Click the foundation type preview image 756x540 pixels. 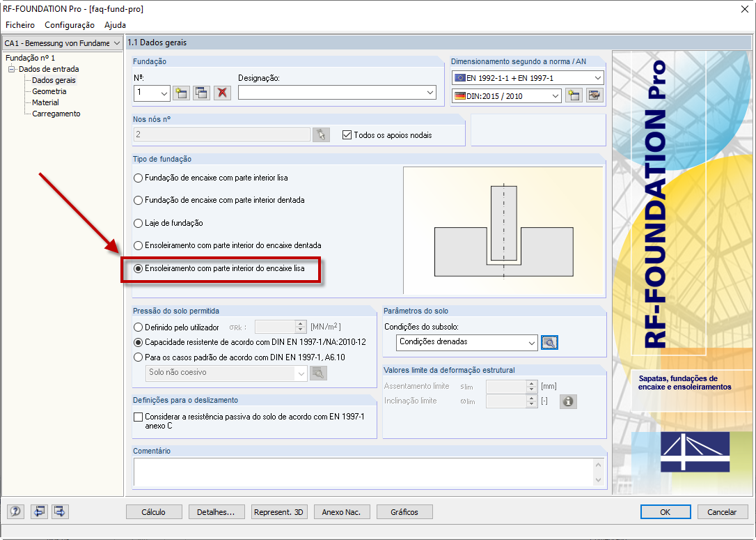click(503, 230)
